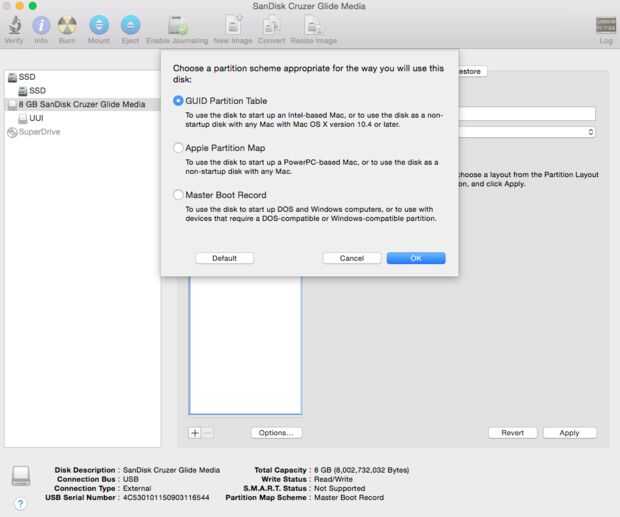Click the New Image toolbar icon
Screen dimensions: 620x517
(x=233, y=25)
